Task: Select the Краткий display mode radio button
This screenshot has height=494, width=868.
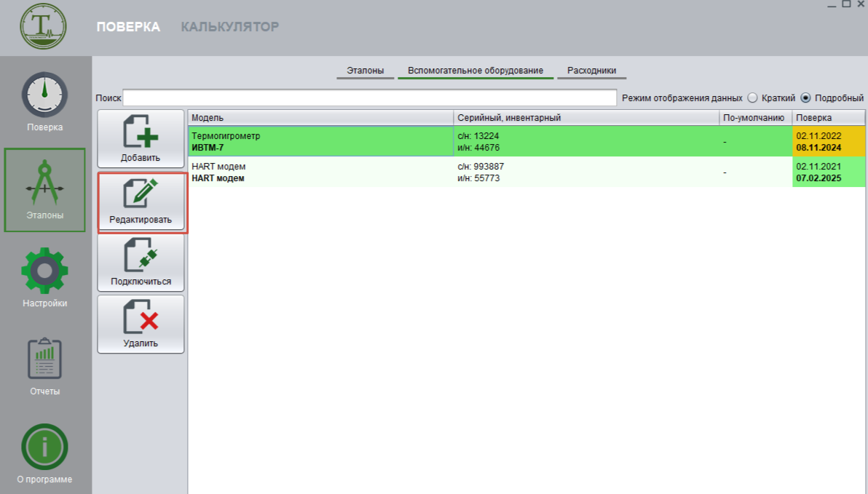Action: tap(753, 98)
